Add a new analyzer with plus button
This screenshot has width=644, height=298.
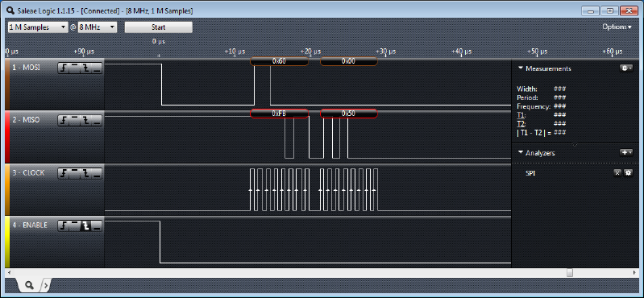626,153
